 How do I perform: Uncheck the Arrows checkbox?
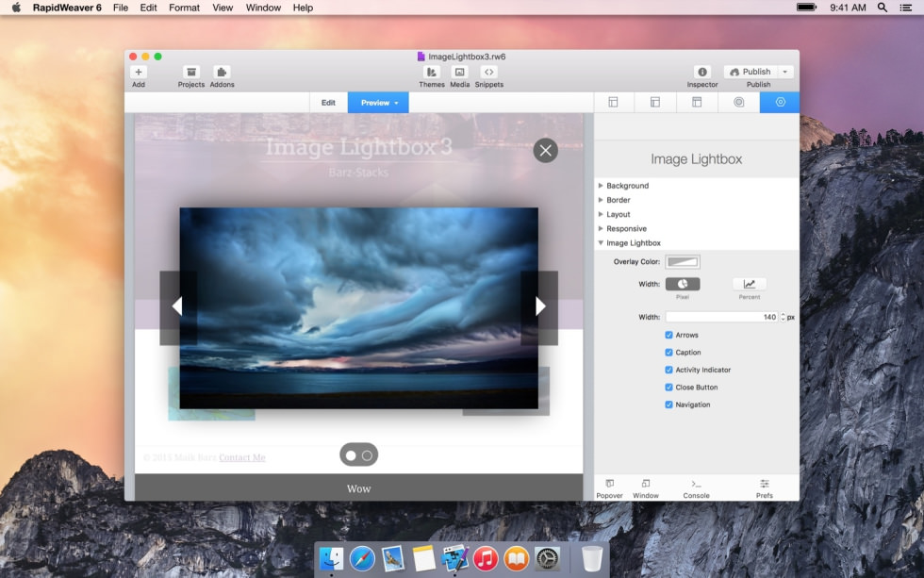click(x=668, y=335)
